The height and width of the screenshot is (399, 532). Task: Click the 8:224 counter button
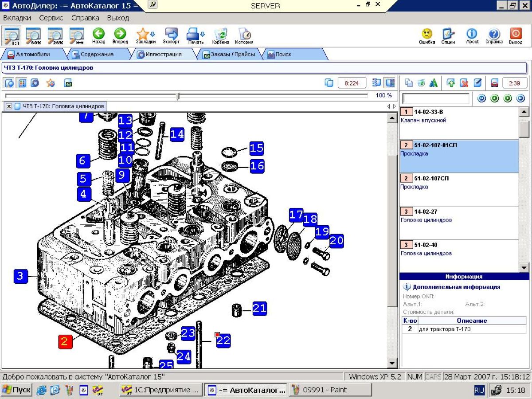tap(352, 83)
